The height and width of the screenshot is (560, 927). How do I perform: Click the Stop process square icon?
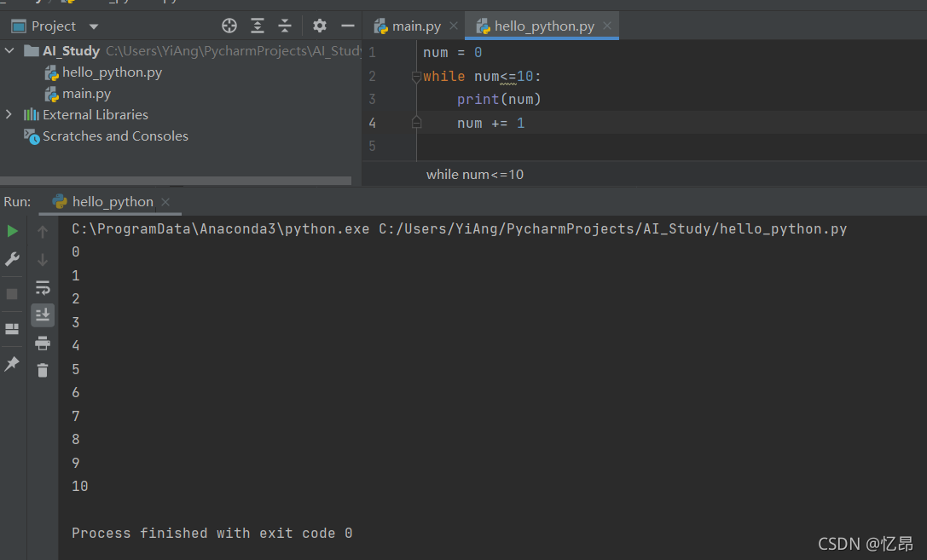(12, 293)
